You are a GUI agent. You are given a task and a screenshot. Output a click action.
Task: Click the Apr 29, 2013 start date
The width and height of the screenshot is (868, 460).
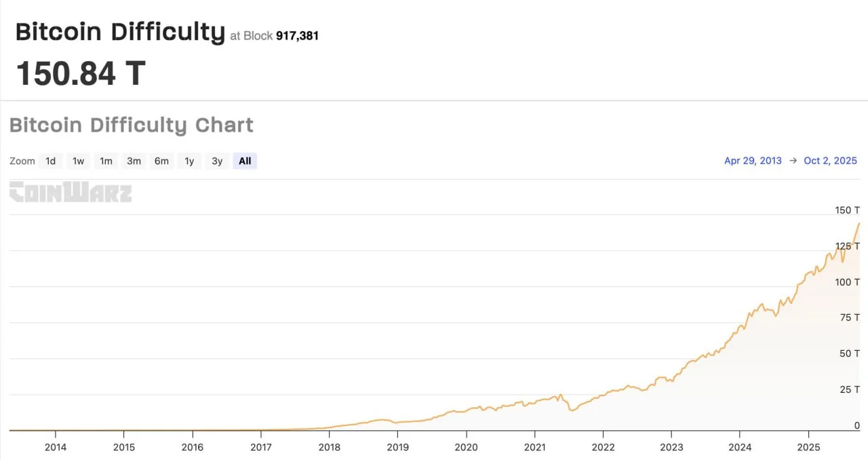pos(753,161)
